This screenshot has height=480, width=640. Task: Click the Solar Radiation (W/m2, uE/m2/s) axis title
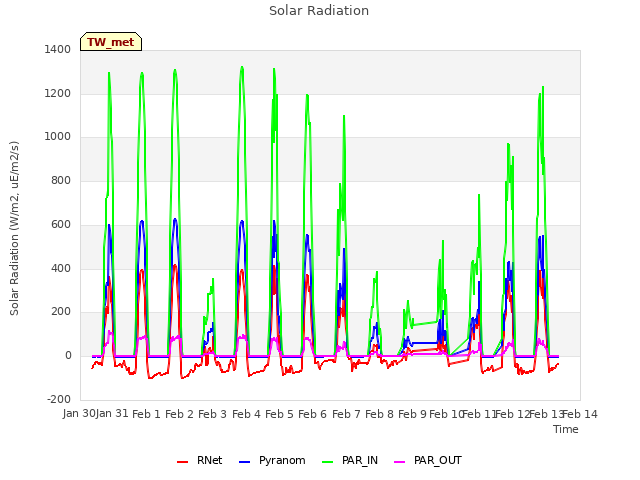click(x=14, y=228)
